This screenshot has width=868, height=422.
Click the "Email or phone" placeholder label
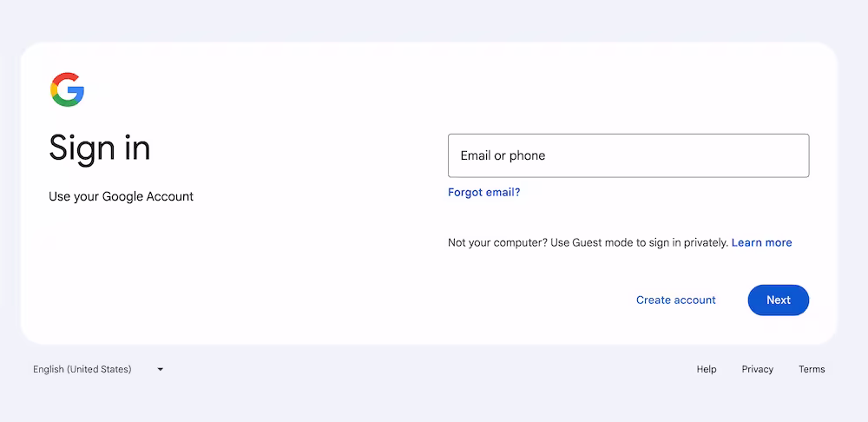[503, 155]
